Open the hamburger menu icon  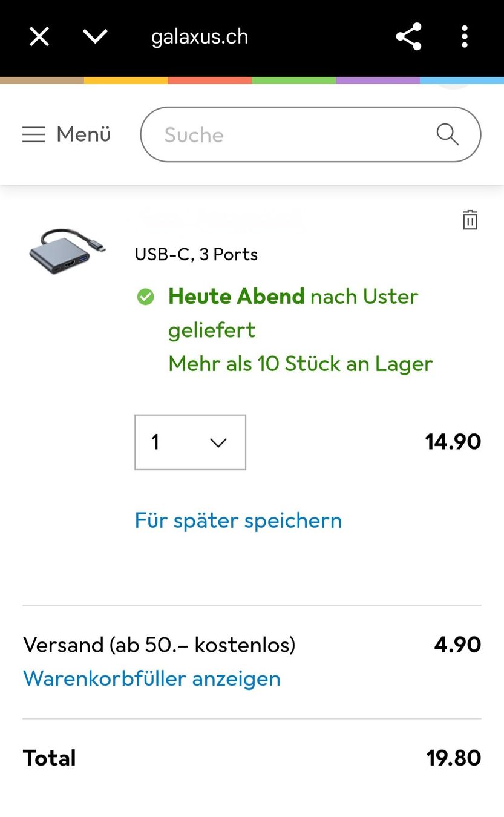tap(34, 134)
